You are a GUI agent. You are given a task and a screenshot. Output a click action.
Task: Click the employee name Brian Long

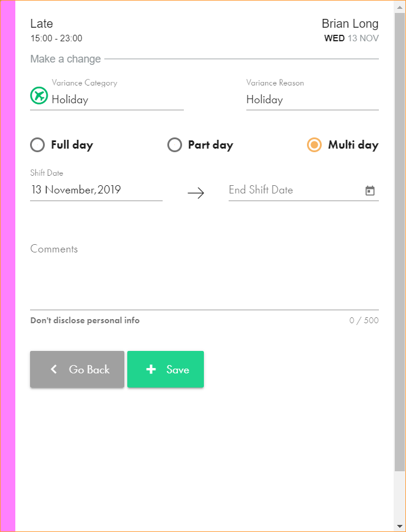coord(350,24)
